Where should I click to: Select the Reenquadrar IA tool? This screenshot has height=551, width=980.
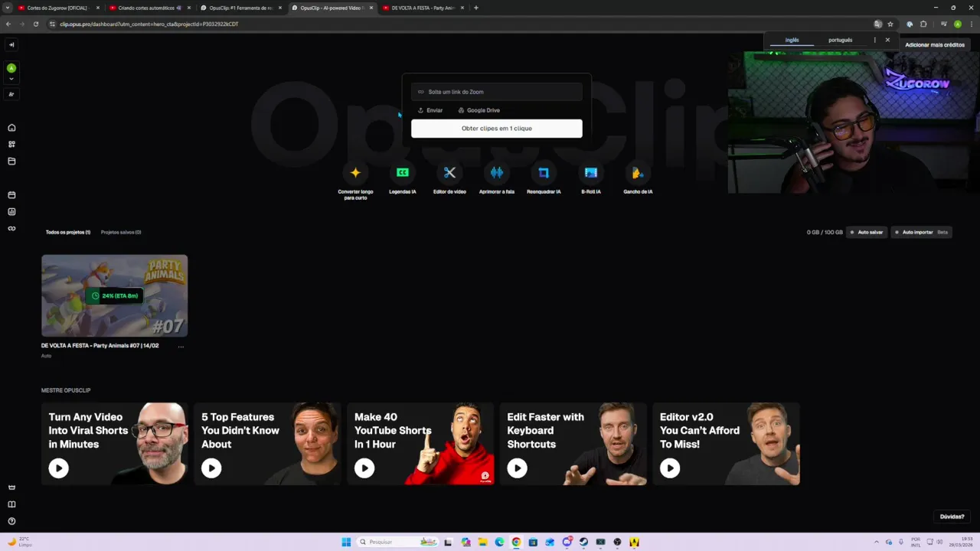point(544,179)
